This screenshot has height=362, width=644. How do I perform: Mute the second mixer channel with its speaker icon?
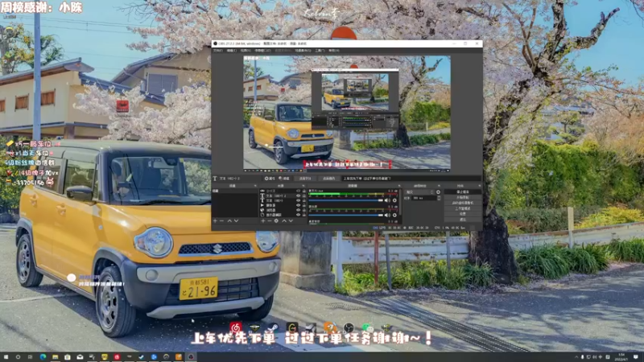[387, 215]
